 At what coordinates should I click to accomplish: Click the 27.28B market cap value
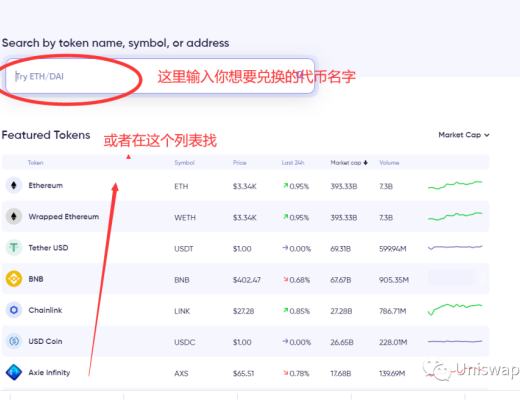341,311
